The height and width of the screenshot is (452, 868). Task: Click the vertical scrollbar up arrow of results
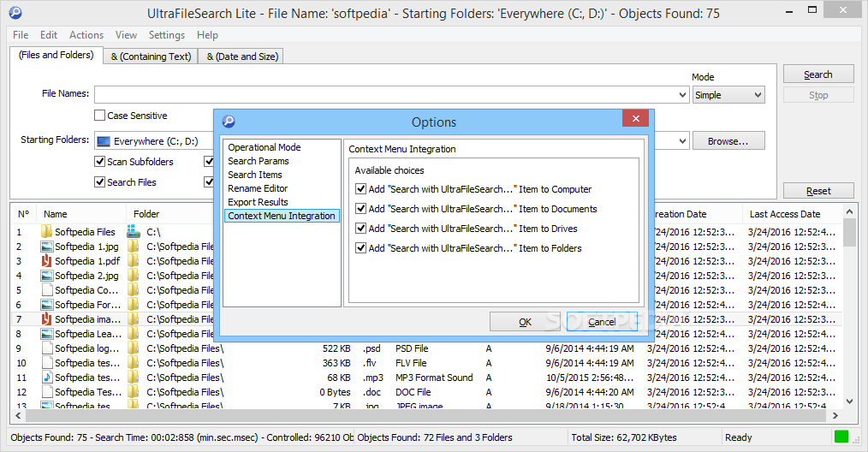point(849,211)
